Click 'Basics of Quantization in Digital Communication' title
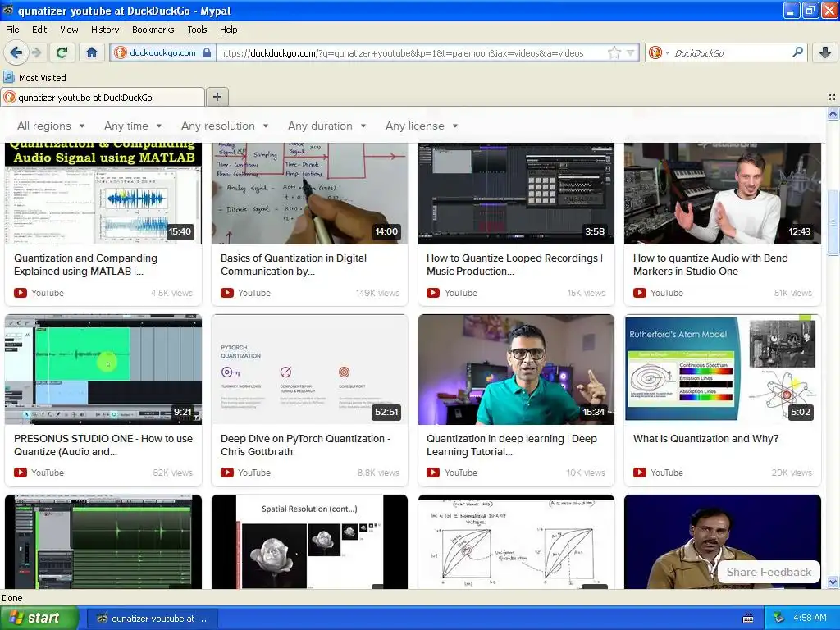 pyautogui.click(x=294, y=265)
